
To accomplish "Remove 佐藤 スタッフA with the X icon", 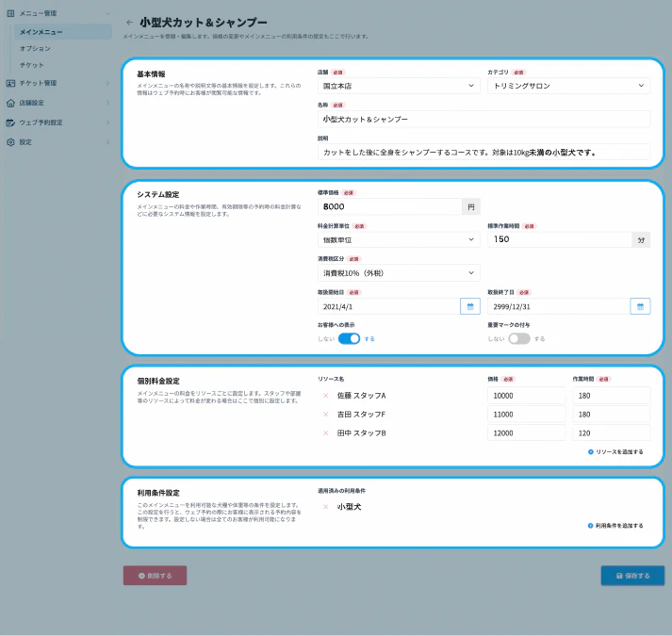I will [x=326, y=396].
